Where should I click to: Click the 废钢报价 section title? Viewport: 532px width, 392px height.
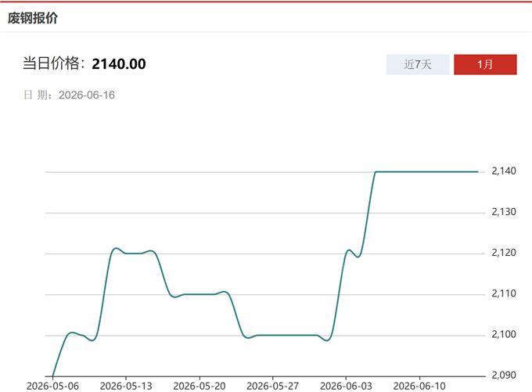point(33,18)
